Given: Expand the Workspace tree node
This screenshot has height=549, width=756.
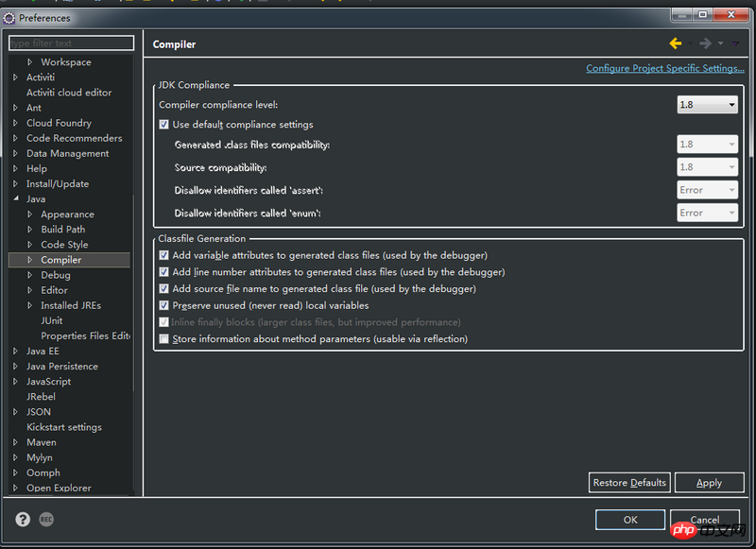Looking at the screenshot, I should click(30, 61).
